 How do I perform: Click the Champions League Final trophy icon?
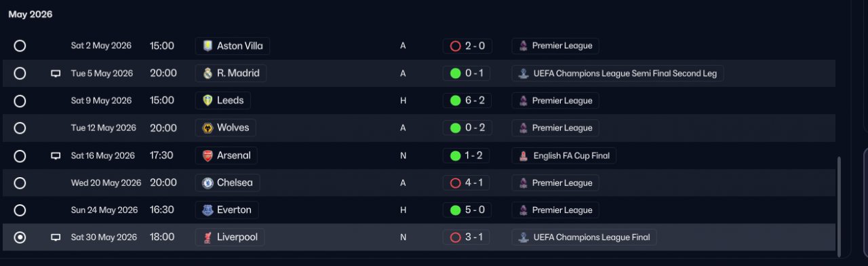tap(523, 237)
